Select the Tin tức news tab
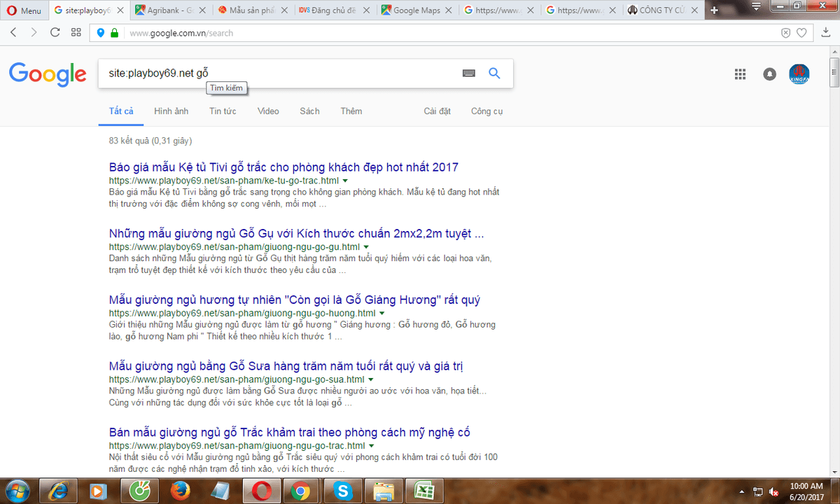This screenshot has height=504, width=840. (223, 111)
